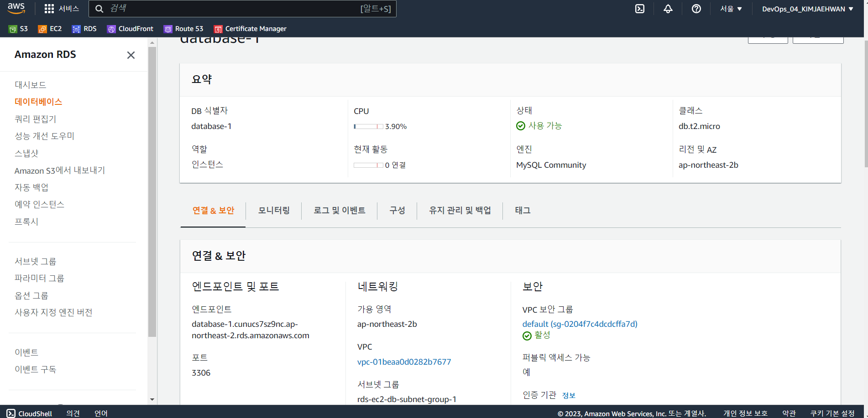This screenshot has height=418, width=868.
Task: Open 성능 개선 도우미 in the sidebar
Action: coord(44,136)
